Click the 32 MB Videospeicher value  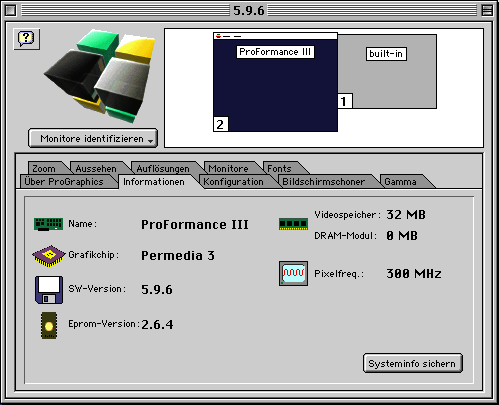(406, 215)
